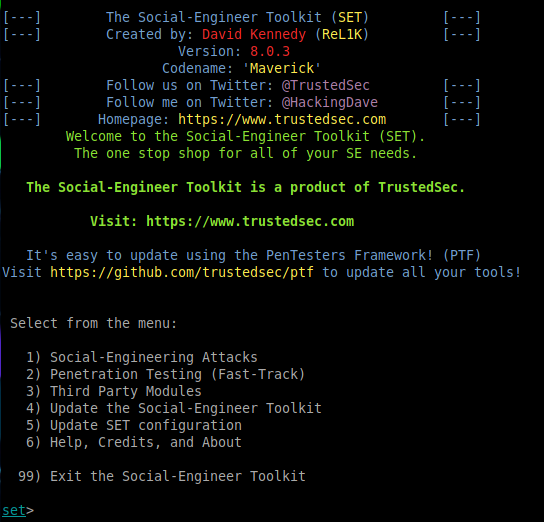Click the @TrustedSec Twitter handle

coord(325,86)
